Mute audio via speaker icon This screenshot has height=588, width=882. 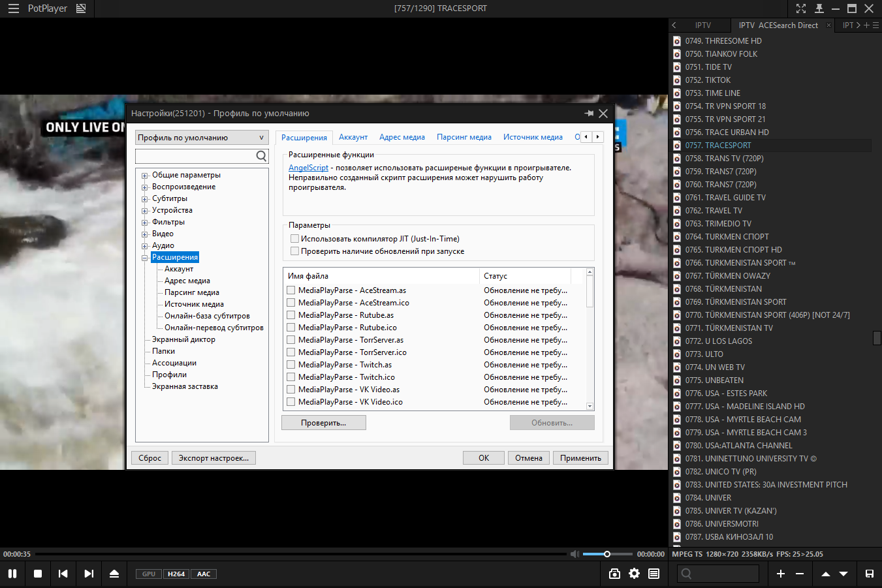[x=575, y=554]
